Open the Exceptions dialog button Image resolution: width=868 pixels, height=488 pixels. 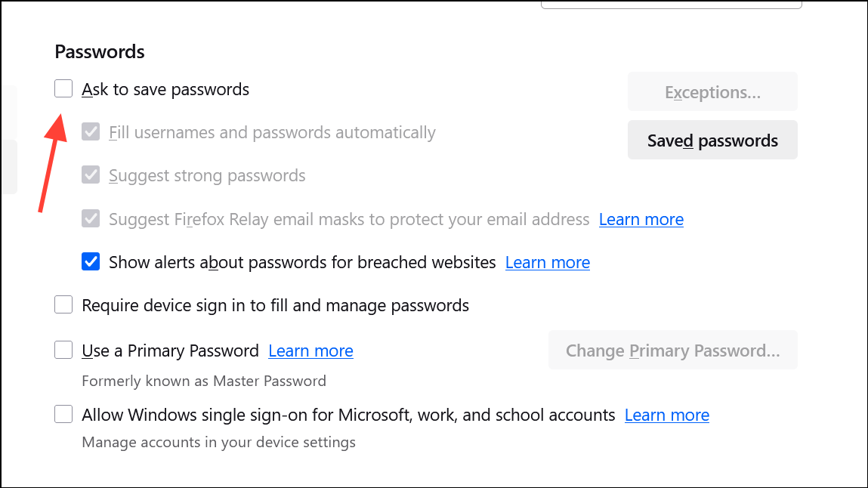(712, 92)
